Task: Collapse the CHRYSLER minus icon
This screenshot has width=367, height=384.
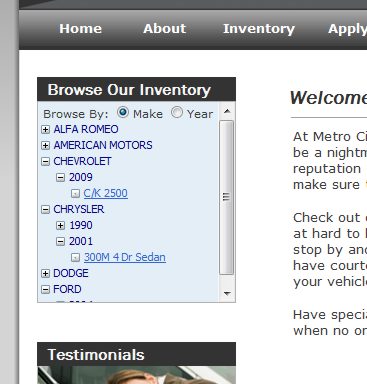Action: point(45,209)
